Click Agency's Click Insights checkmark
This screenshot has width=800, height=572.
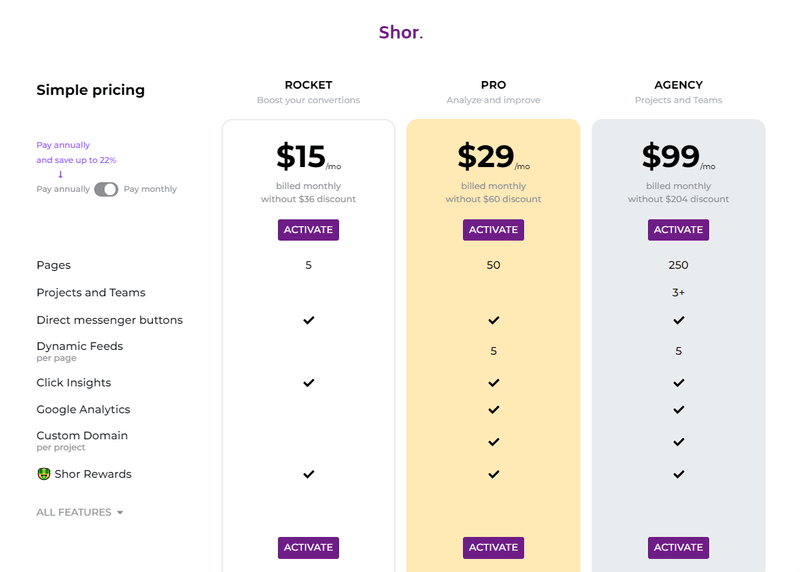679,383
